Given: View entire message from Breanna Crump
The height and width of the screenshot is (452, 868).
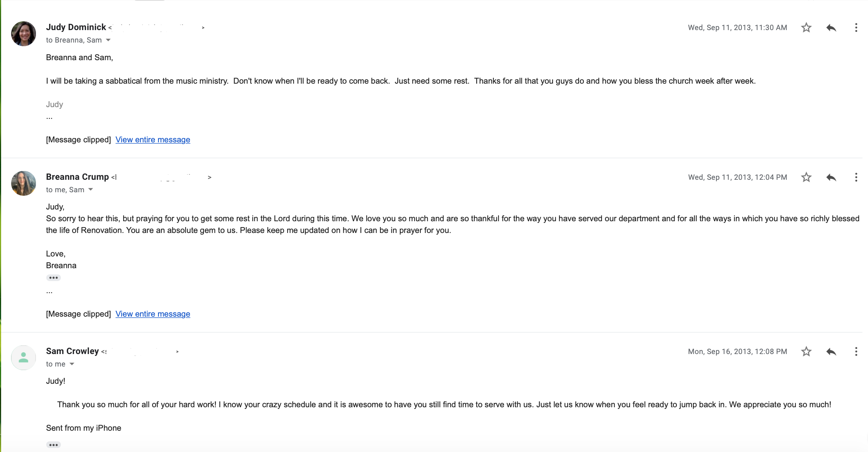Looking at the screenshot, I should click(x=153, y=314).
